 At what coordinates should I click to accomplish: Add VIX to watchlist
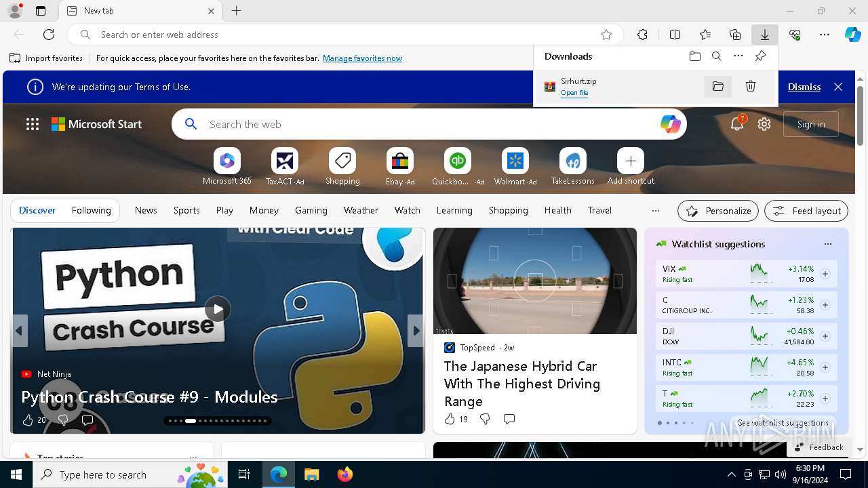(825, 274)
